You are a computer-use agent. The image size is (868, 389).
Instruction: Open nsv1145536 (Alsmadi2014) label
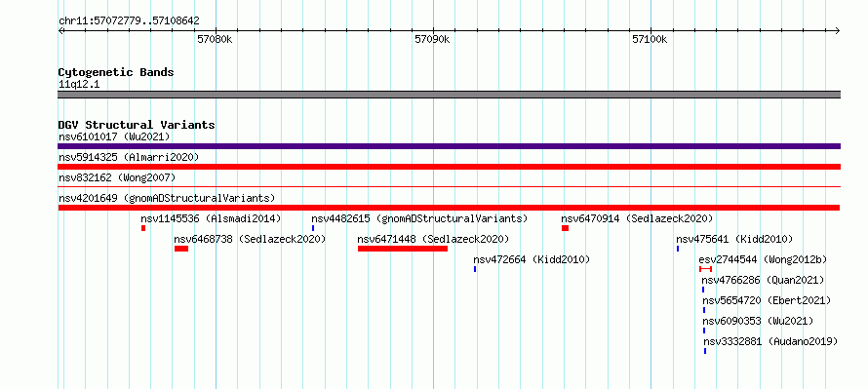211,218
